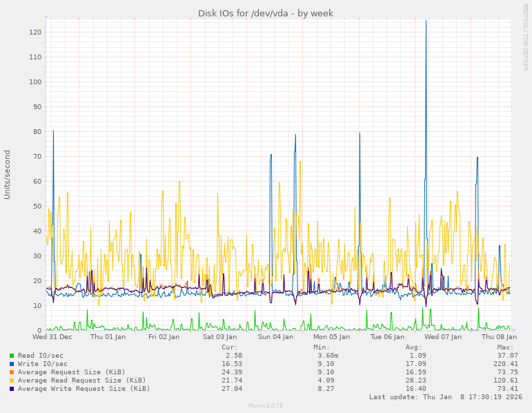
Task: Click the min value 4.09
Action: click(x=326, y=381)
